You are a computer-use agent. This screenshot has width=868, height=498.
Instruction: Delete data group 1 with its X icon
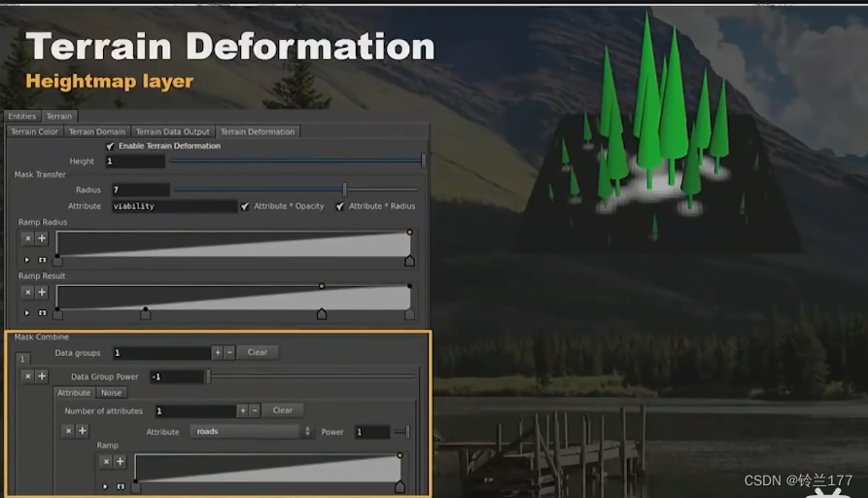pyautogui.click(x=27, y=376)
